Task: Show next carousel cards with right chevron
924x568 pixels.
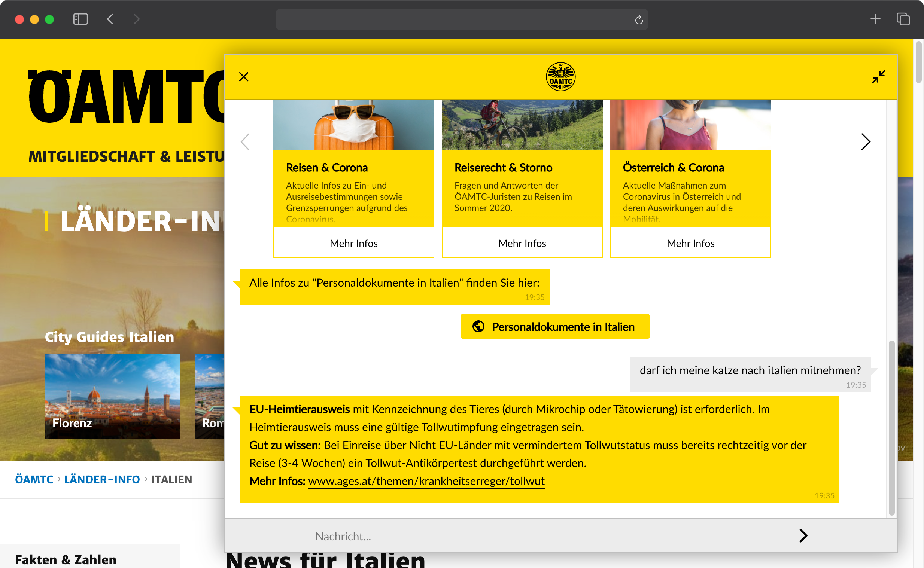Action: coord(865,142)
